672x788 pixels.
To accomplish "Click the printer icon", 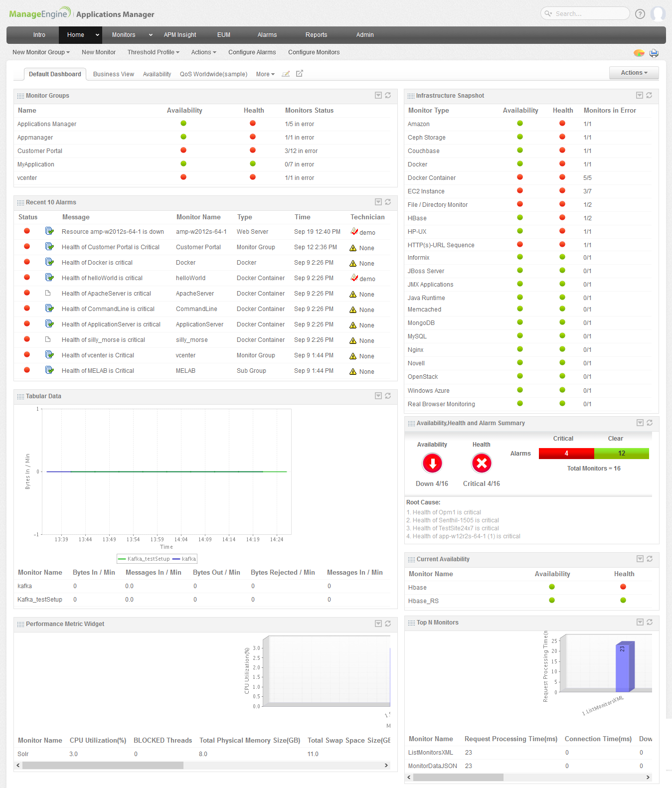I will 654,53.
